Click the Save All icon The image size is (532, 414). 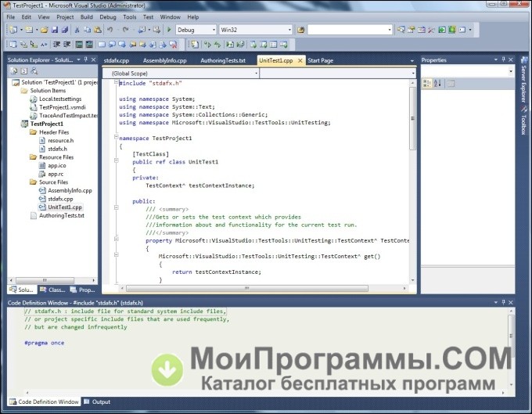click(64, 30)
